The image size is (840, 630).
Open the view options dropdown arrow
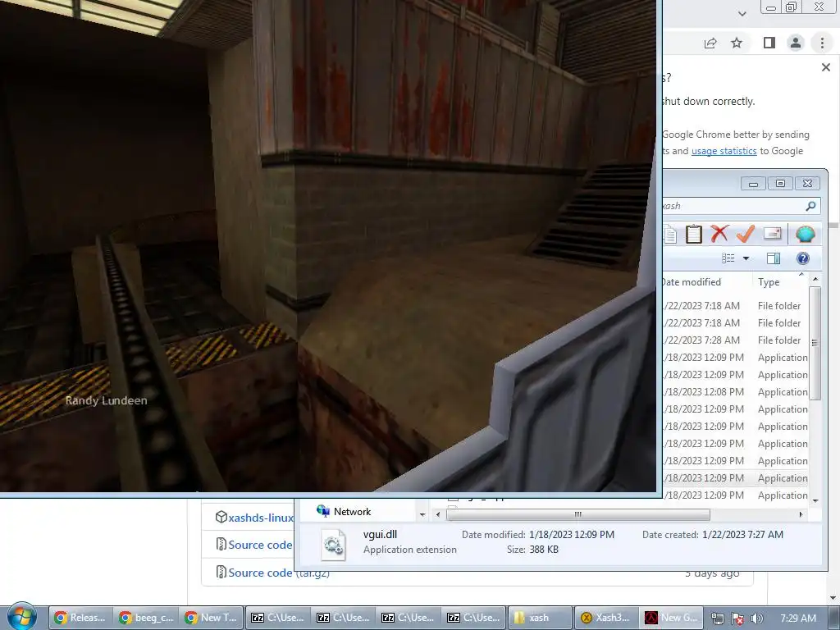tap(746, 258)
